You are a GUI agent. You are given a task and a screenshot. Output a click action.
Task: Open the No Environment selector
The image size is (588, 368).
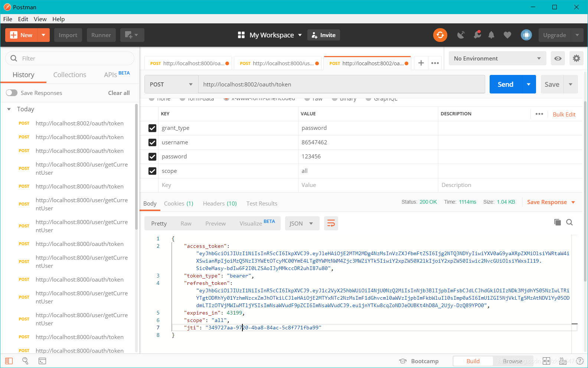pos(497,58)
